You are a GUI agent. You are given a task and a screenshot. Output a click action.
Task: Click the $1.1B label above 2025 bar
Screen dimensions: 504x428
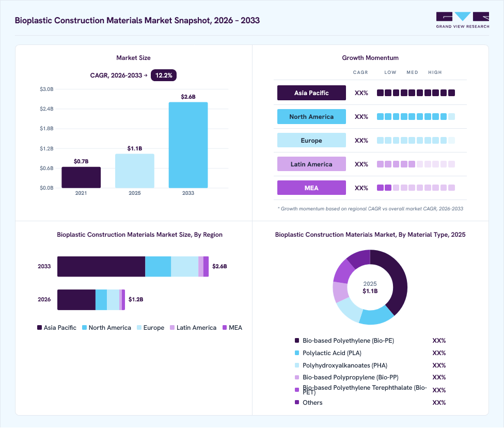[x=135, y=148]
